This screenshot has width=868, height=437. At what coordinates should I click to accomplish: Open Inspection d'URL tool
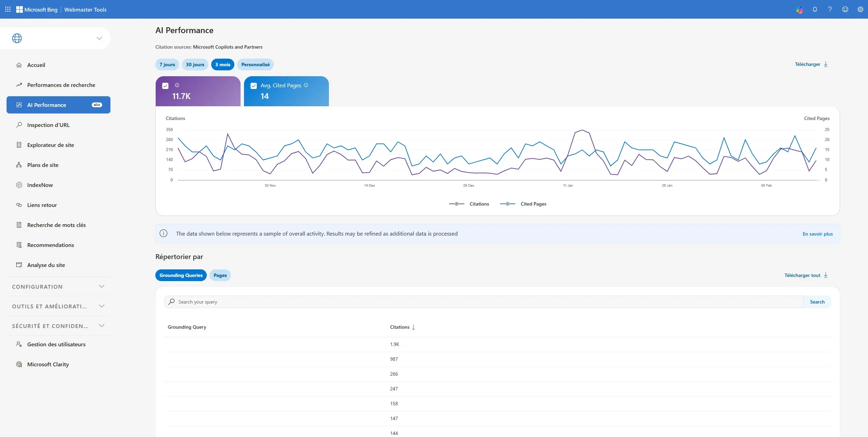48,125
